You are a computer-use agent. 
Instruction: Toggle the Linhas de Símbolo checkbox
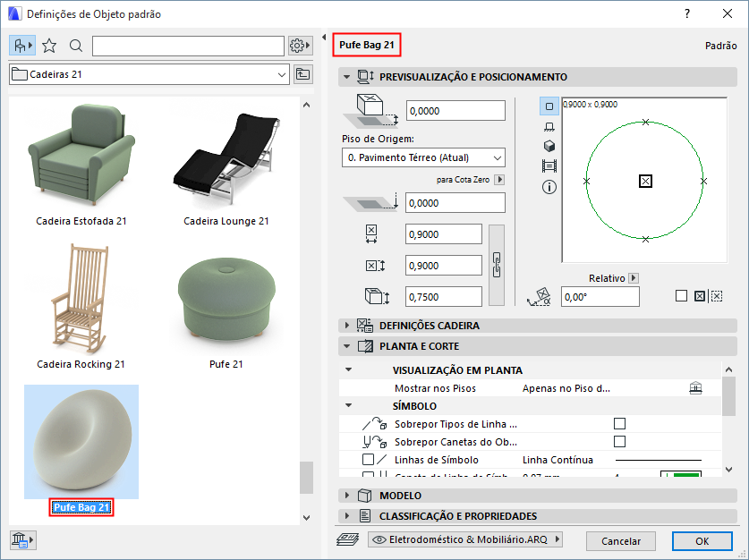368,460
